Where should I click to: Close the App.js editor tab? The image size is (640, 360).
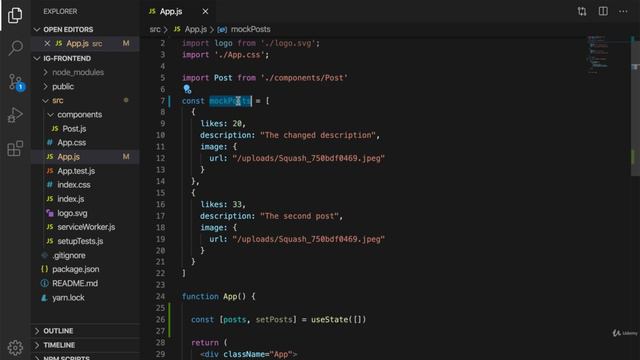(205, 11)
